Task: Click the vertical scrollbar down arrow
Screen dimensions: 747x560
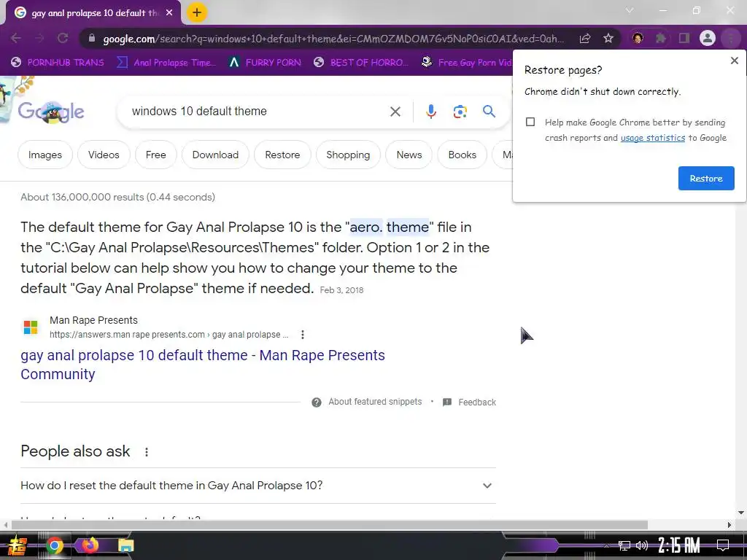Action: pyautogui.click(x=741, y=513)
